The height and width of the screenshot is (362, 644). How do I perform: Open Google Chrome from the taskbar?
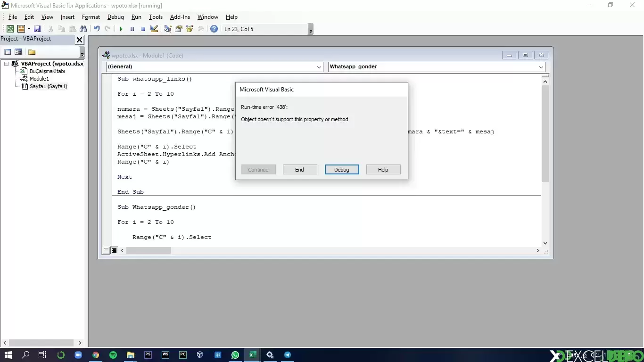tap(96, 355)
